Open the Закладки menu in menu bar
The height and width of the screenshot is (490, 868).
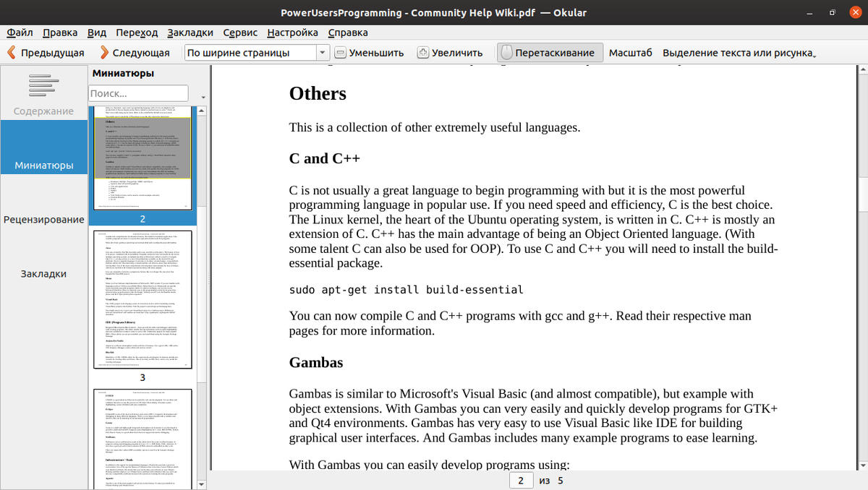point(190,33)
